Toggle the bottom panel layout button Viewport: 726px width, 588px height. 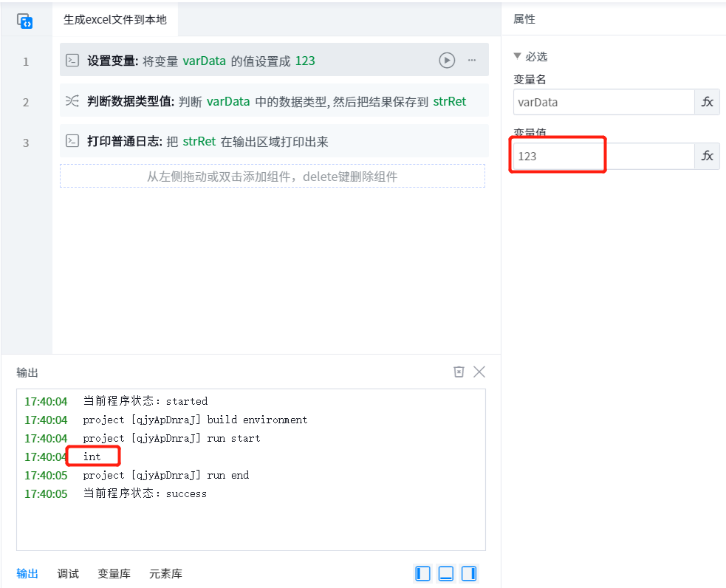pyautogui.click(x=445, y=573)
